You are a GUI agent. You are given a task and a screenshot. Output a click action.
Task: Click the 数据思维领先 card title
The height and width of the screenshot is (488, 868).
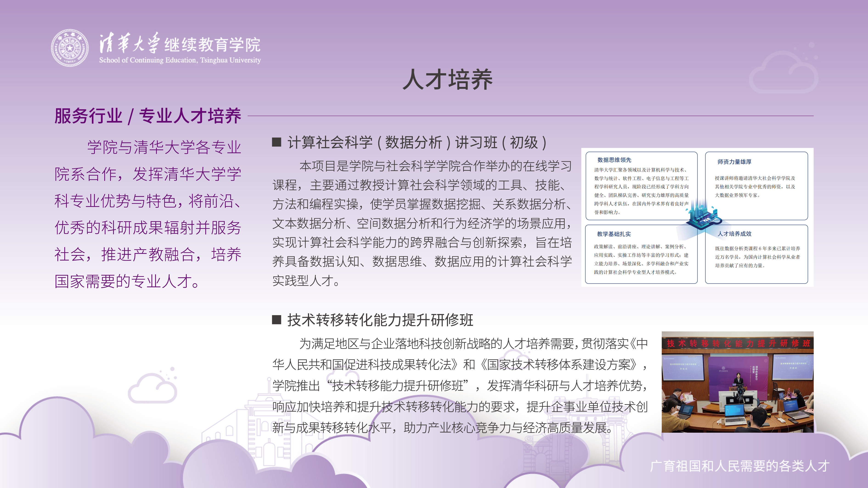pos(614,160)
